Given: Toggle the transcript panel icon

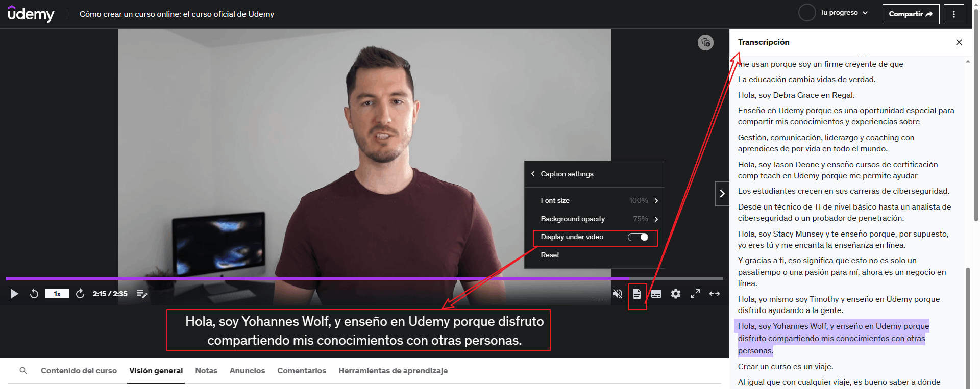Looking at the screenshot, I should coord(637,294).
